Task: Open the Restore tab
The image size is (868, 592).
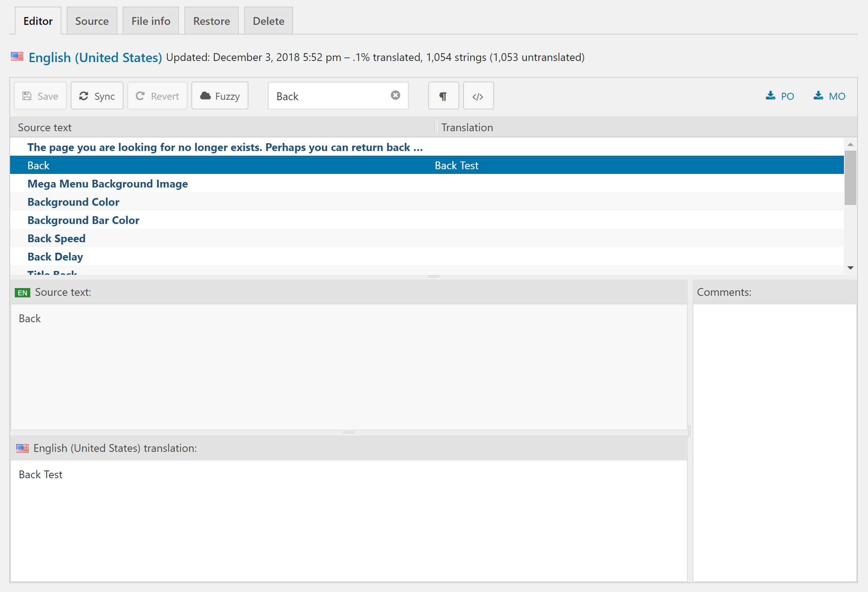Action: coord(212,21)
